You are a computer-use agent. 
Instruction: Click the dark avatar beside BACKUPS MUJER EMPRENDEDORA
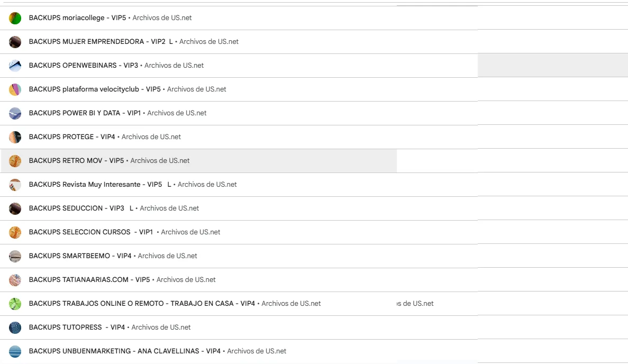point(15,42)
